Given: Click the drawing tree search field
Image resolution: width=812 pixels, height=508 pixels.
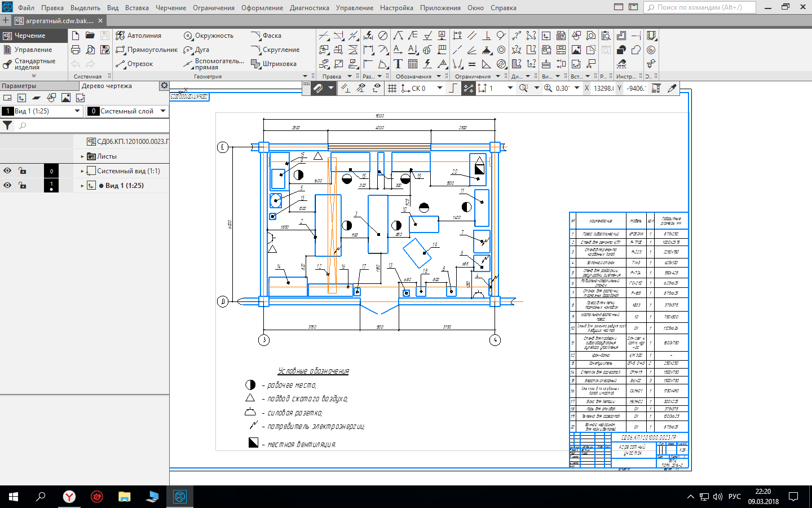Looking at the screenshot, I should click(90, 126).
